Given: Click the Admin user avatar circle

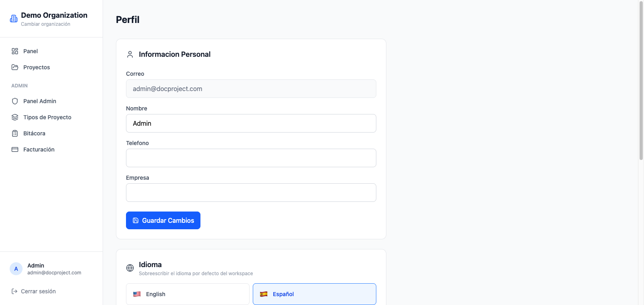Looking at the screenshot, I should (16, 269).
